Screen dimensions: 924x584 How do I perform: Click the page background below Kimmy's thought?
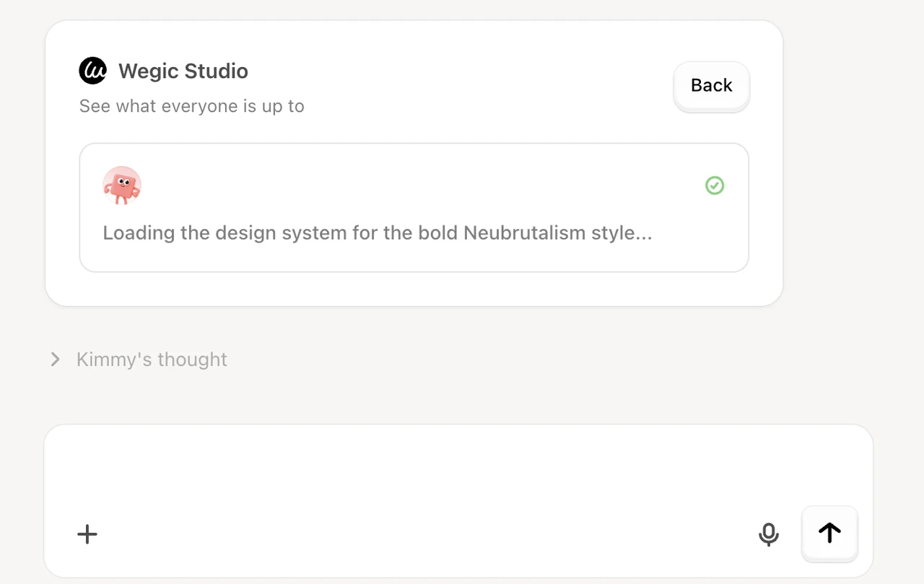(x=462, y=397)
